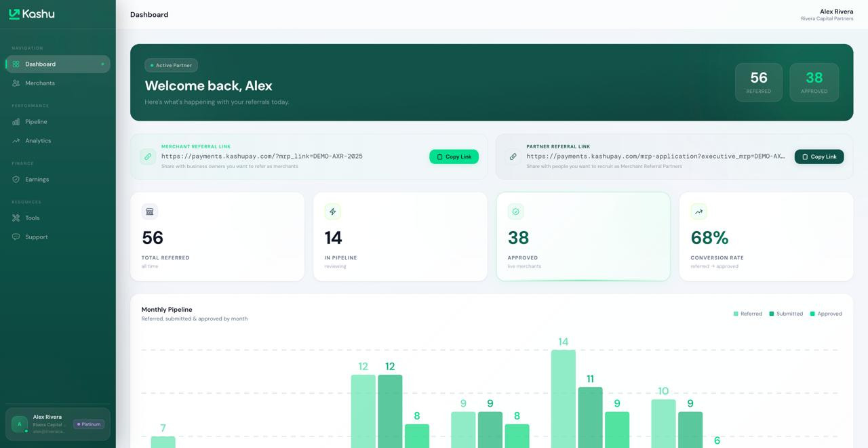Click the 38 Approved banner stat box
868x448 pixels.
[814, 83]
